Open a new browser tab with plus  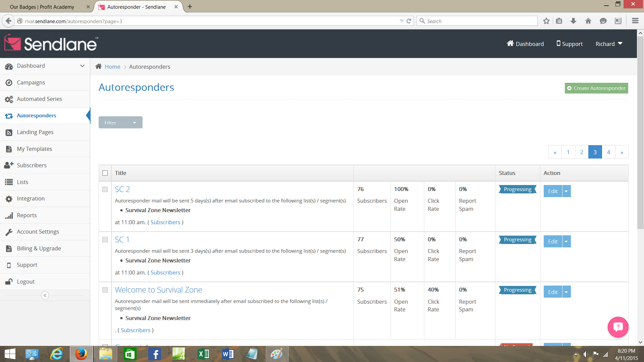pos(190,7)
